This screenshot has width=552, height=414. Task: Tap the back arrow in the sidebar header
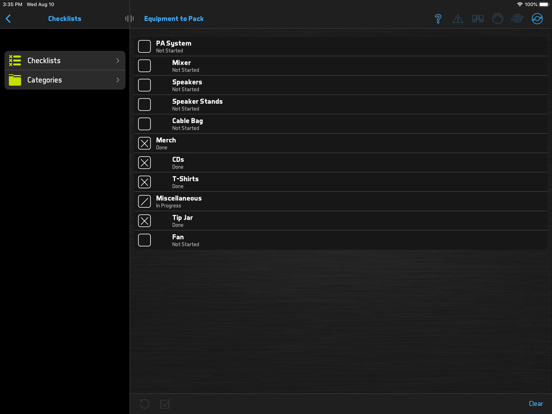(8, 19)
